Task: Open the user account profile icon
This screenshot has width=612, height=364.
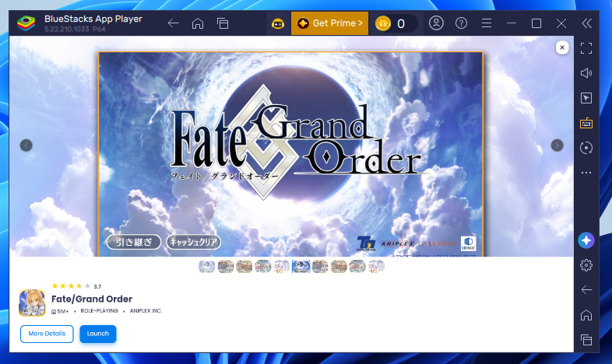Action: (x=436, y=23)
